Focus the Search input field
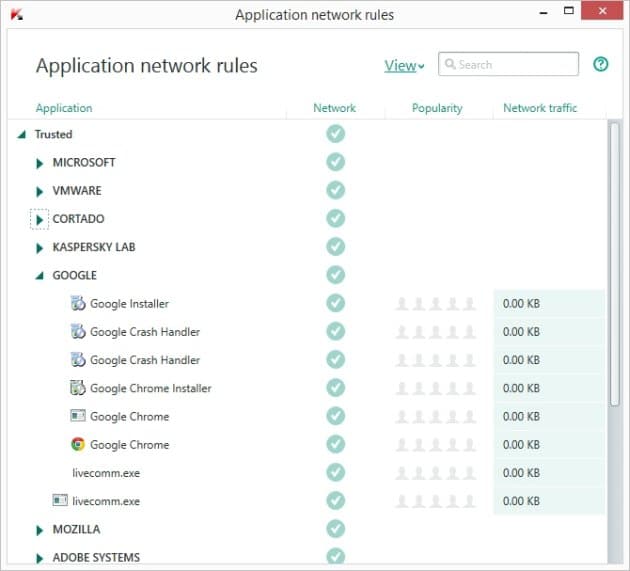The width and height of the screenshot is (630, 571). tap(509, 64)
